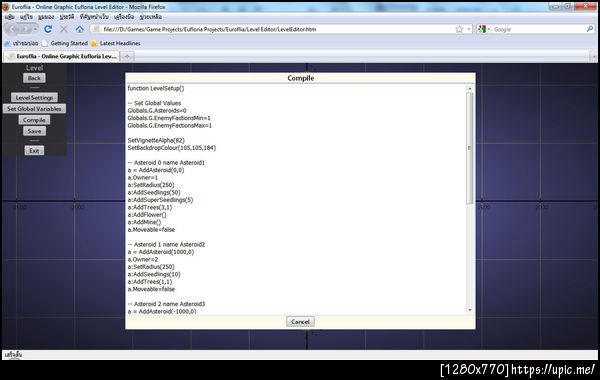Go to Home page icon

click(x=79, y=29)
